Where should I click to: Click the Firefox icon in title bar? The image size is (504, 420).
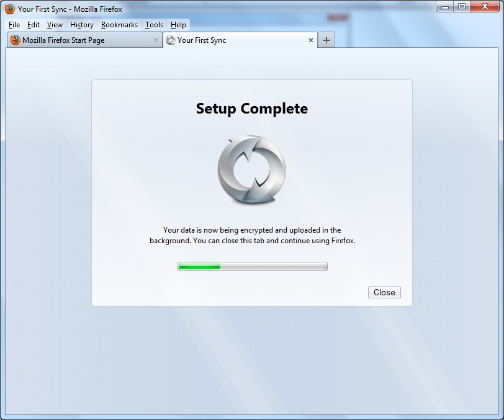[10, 9]
